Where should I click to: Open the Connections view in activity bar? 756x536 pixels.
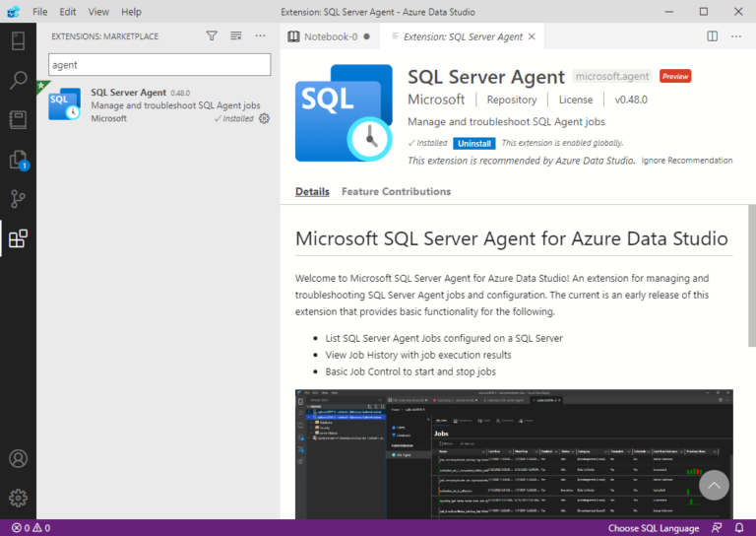click(18, 41)
